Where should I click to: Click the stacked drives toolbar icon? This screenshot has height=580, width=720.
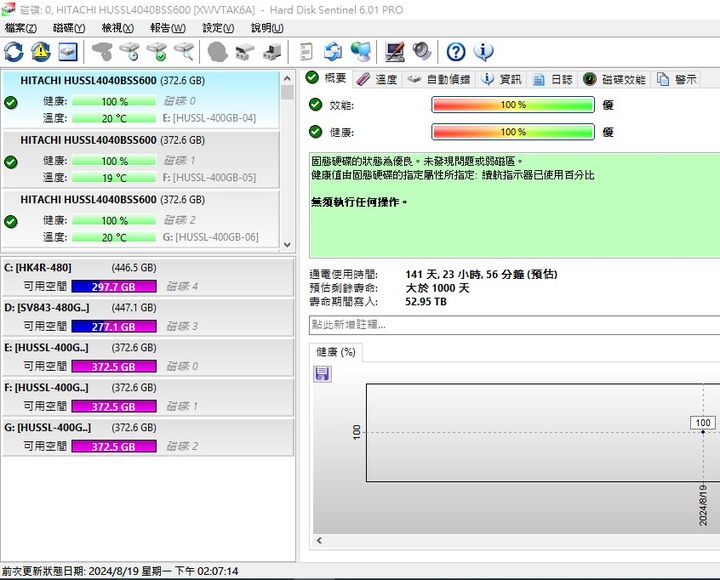244,51
